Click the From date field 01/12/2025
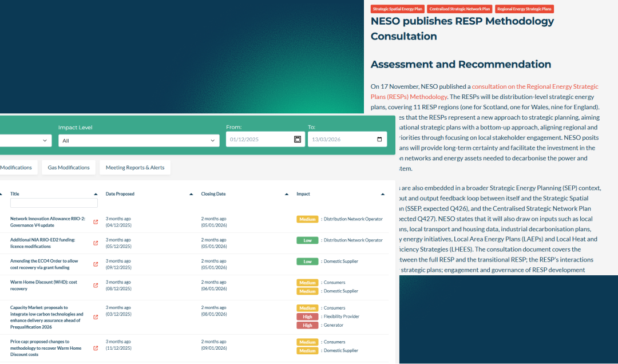 [266, 139]
